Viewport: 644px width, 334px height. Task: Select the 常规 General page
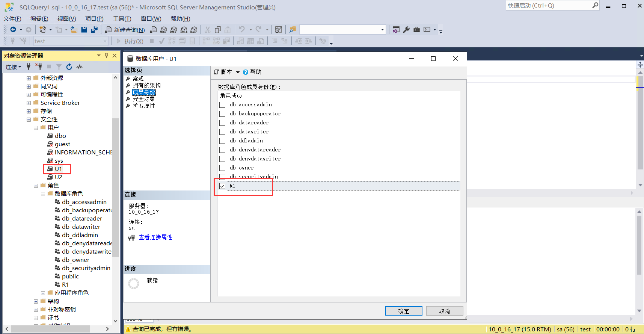tap(138, 79)
